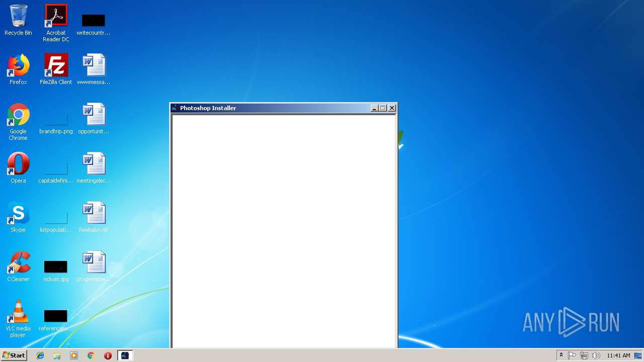Select progressma Word document icon
Screen dimensions: 644x362
(94, 266)
